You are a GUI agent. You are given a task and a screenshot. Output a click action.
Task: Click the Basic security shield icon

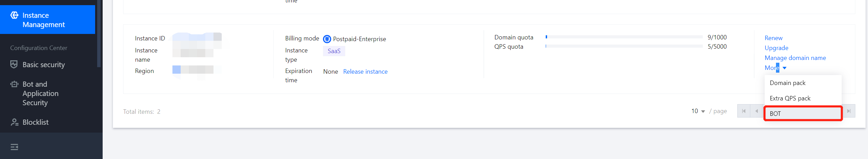14,64
